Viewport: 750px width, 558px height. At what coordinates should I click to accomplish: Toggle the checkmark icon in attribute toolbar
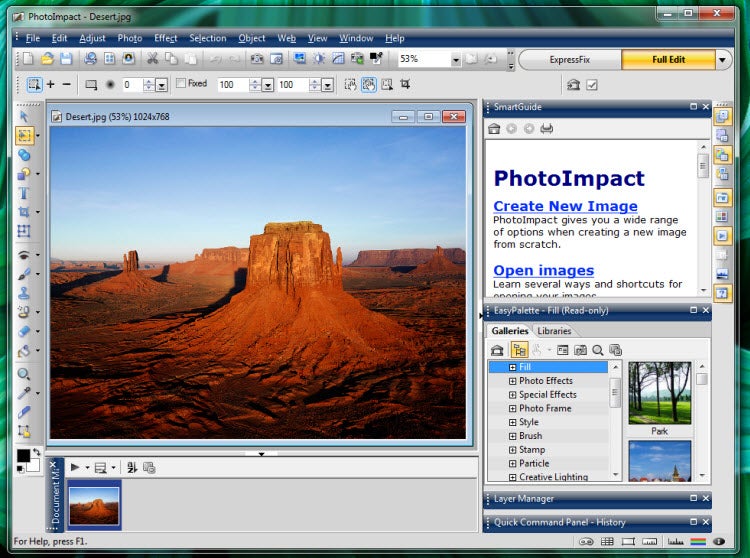click(592, 85)
